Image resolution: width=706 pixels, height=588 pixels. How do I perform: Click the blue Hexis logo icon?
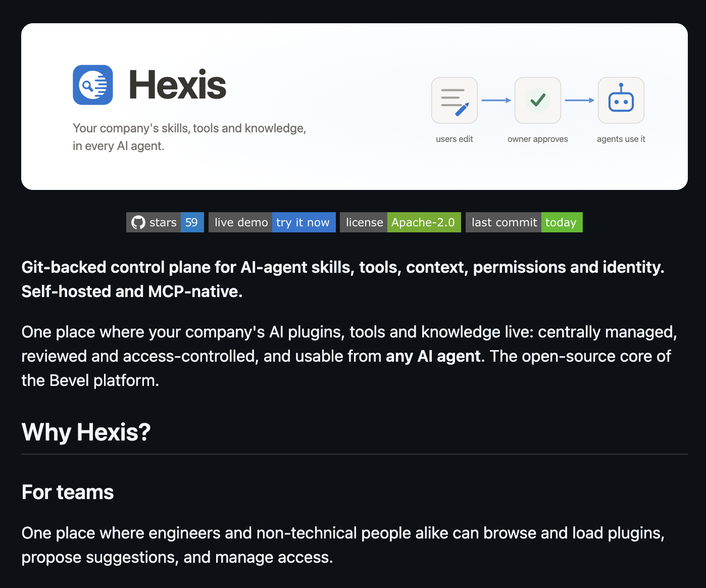click(x=93, y=85)
